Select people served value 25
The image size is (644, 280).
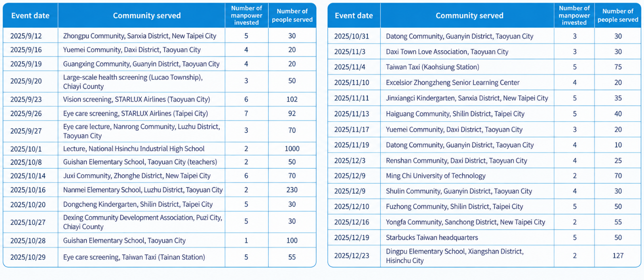[x=618, y=161]
